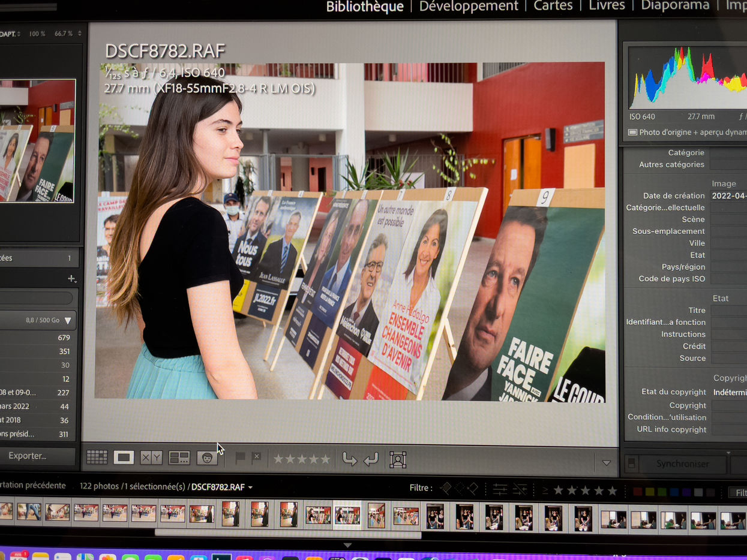Click the Titre metadata input field
This screenshot has width=747, height=560.
coord(728,311)
